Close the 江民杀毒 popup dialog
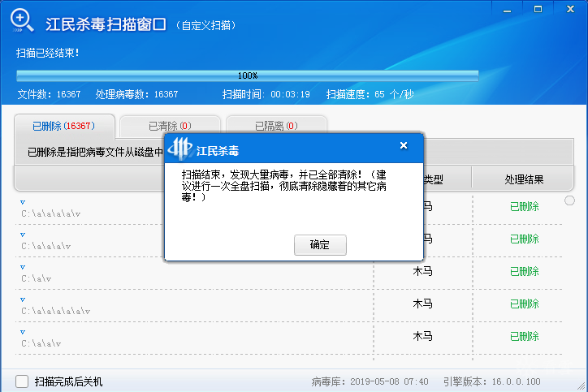Image resolution: width=588 pixels, height=392 pixels. click(x=404, y=145)
